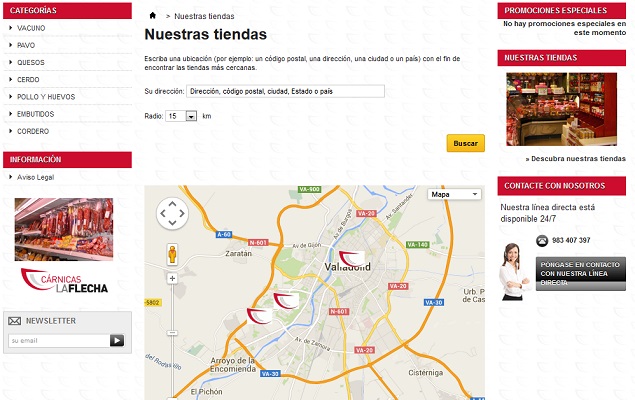
Task: Click the telephone icon beside 983 407 397
Action: pyautogui.click(x=542, y=240)
